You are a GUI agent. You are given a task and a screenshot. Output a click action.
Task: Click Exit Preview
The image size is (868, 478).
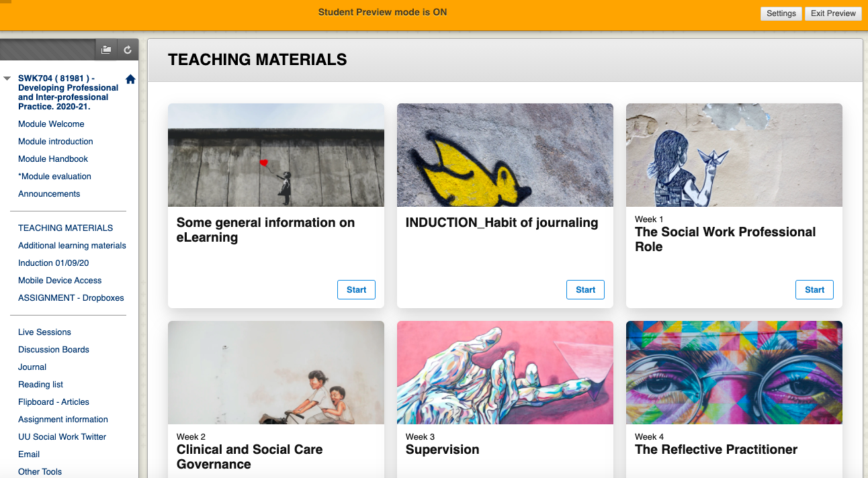(833, 13)
